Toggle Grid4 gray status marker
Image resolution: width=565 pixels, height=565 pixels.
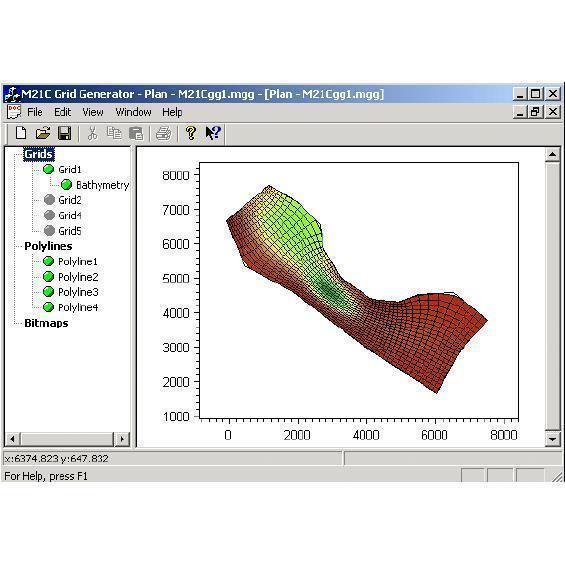(49, 215)
